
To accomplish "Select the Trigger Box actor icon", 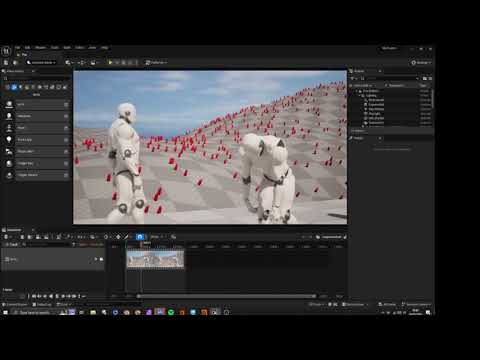I will 9,163.
